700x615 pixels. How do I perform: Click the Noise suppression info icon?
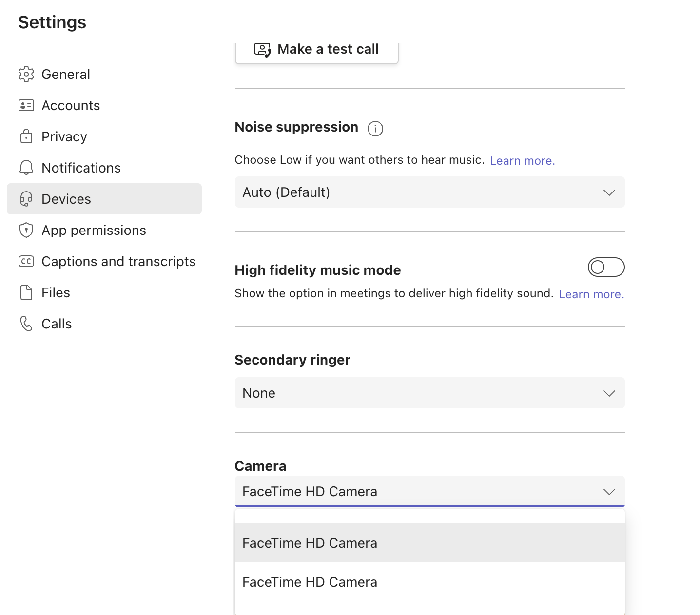[375, 129]
